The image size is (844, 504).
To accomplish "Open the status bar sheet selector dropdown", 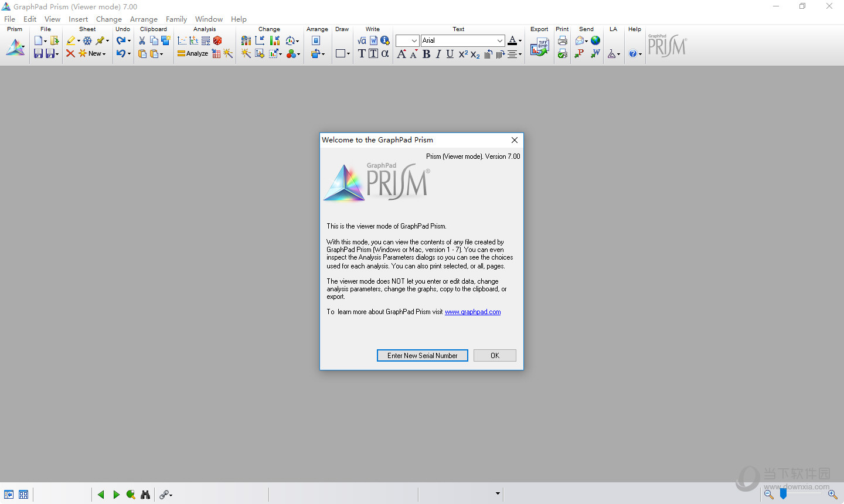I will coord(498,493).
